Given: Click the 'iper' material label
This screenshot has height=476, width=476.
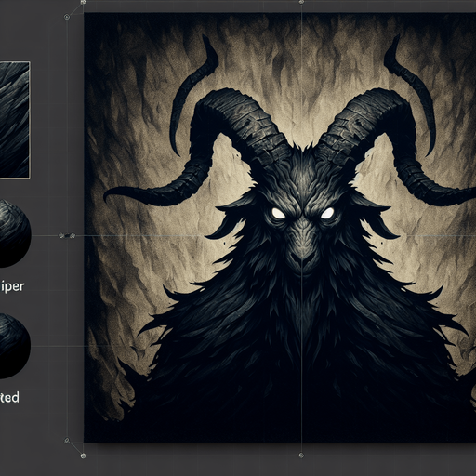Looking at the screenshot, I should 12,286.
